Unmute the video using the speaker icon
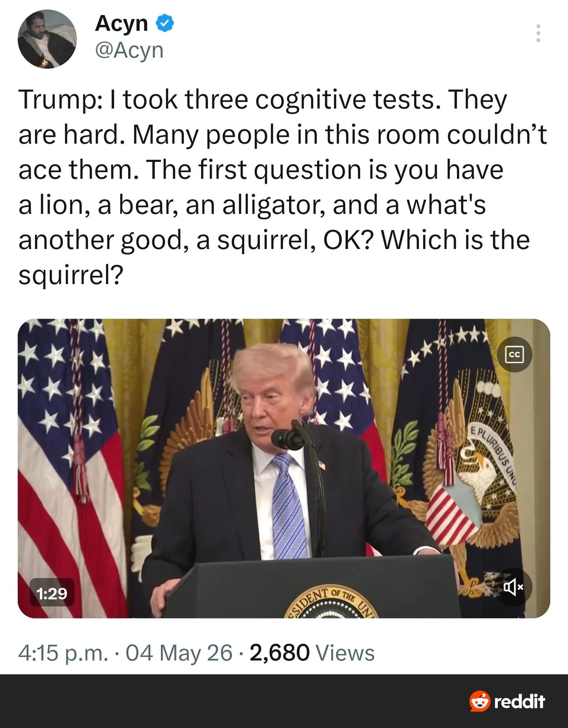The width and height of the screenshot is (568, 728). point(514,587)
